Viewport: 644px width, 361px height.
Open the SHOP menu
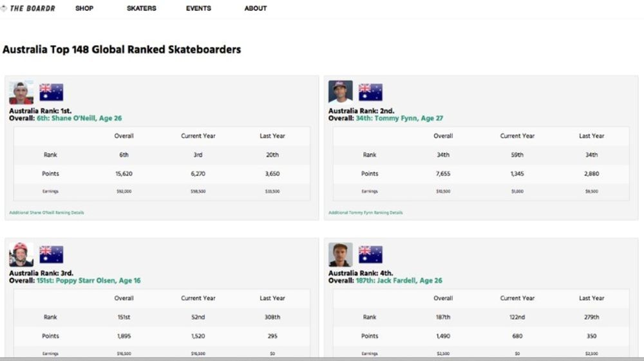tap(84, 8)
